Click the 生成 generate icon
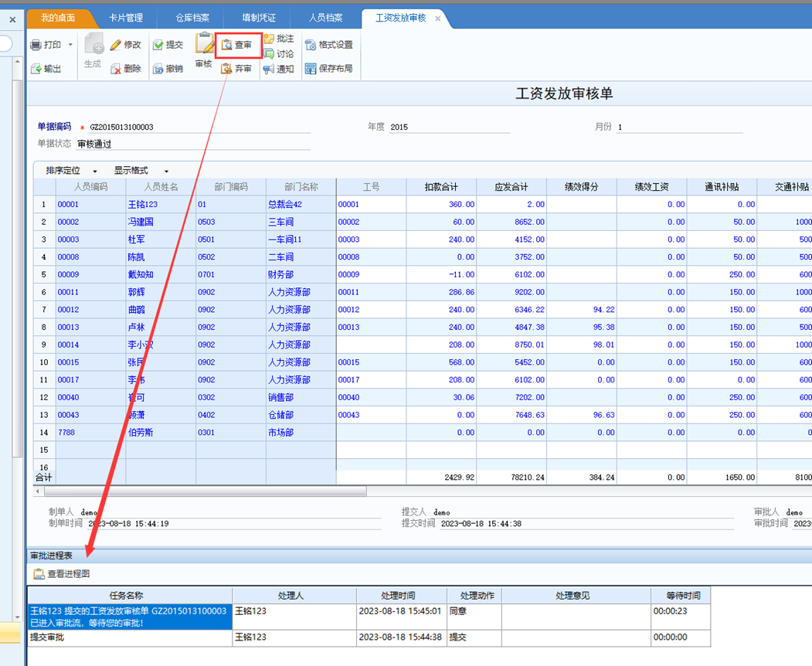The image size is (812, 666). pyautogui.click(x=93, y=43)
